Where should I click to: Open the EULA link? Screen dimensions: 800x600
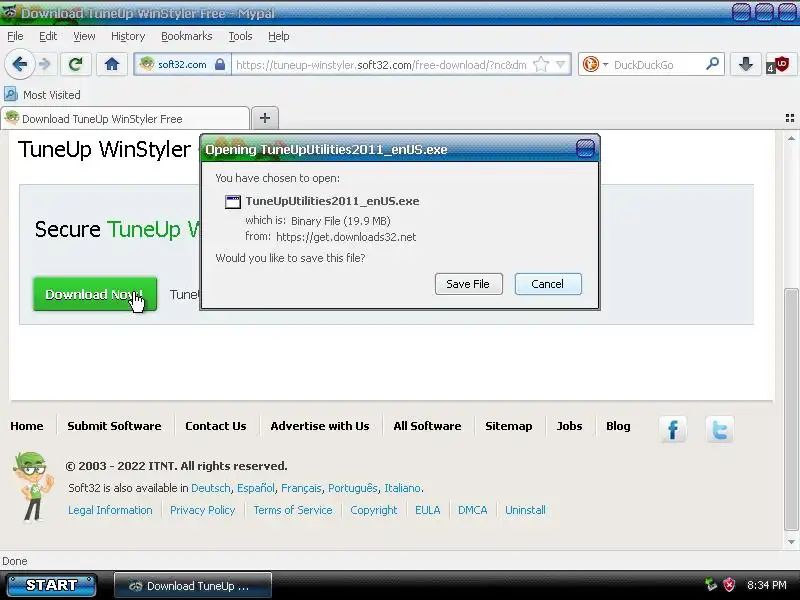[428, 510]
